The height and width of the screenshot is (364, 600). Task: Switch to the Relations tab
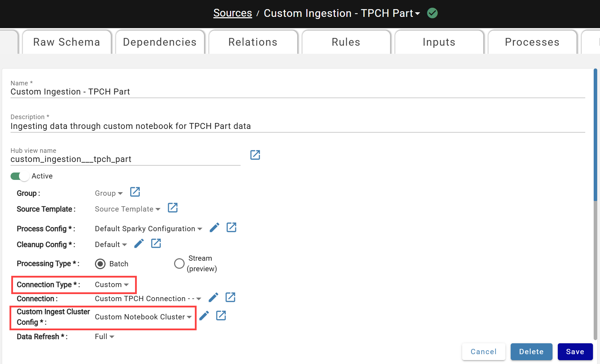click(x=253, y=42)
